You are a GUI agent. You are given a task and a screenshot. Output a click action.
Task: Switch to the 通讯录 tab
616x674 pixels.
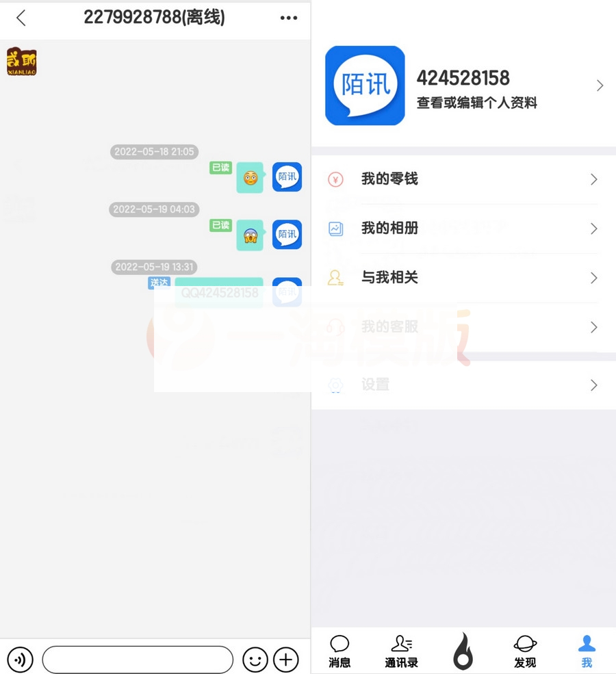(401, 650)
